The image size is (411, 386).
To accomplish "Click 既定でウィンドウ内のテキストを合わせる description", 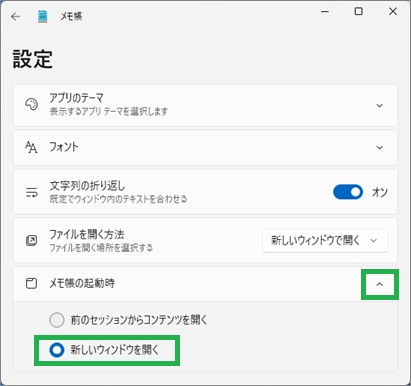I will click(x=118, y=199).
